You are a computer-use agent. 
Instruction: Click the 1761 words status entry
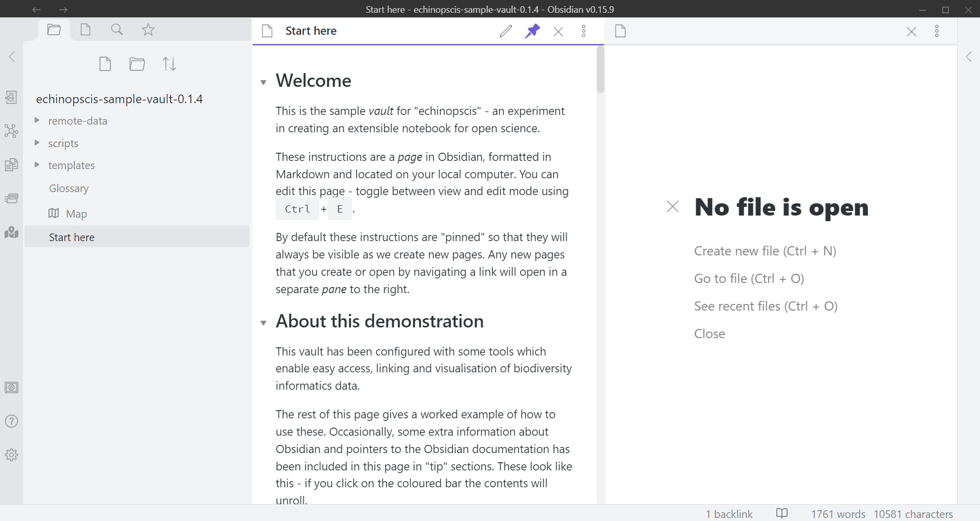point(838,514)
